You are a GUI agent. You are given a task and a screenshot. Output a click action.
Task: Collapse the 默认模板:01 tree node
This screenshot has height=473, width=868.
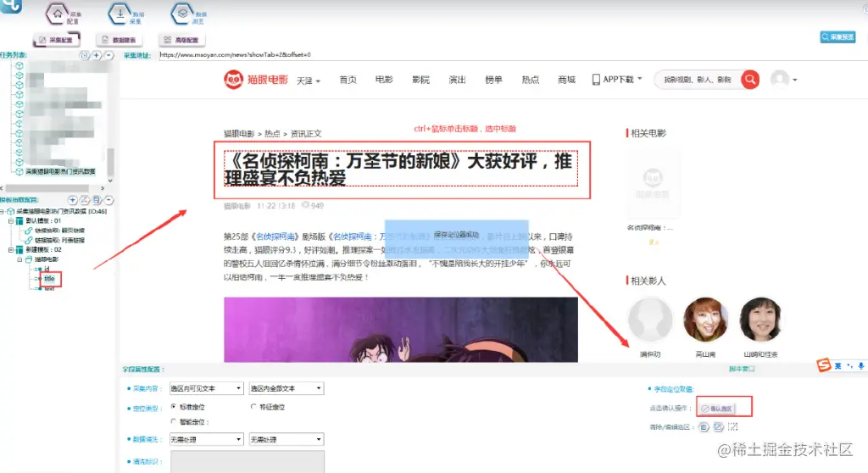click(10, 221)
